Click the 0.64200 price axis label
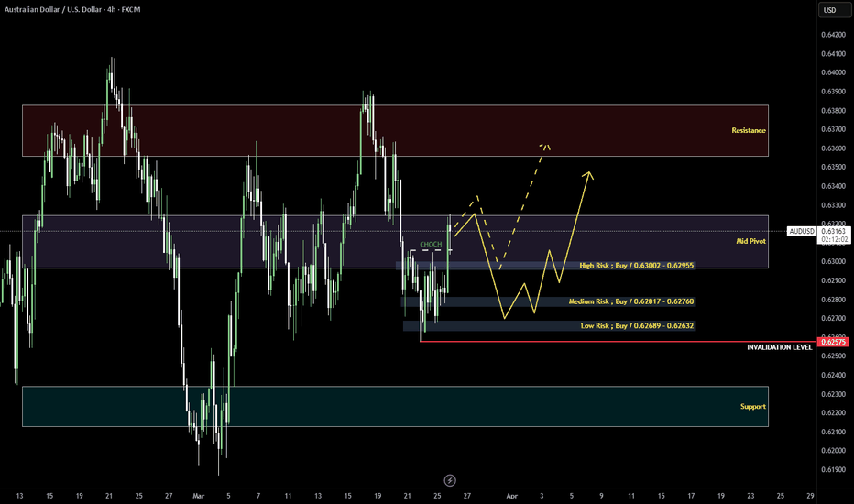The image size is (854, 504). tap(833, 34)
